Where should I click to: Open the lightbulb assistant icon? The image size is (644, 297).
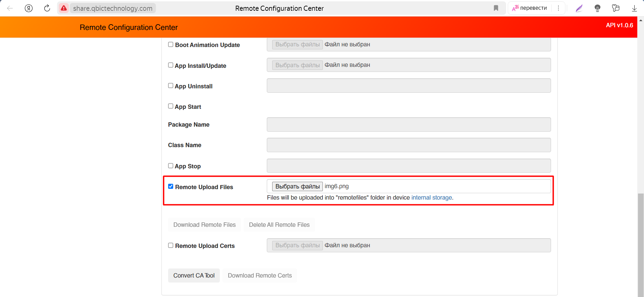[597, 8]
